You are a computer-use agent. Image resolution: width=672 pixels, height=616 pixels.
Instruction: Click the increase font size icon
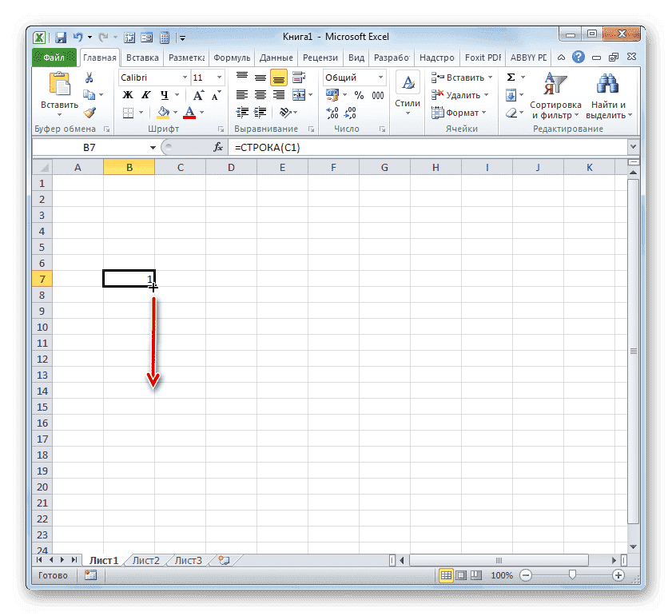197,95
